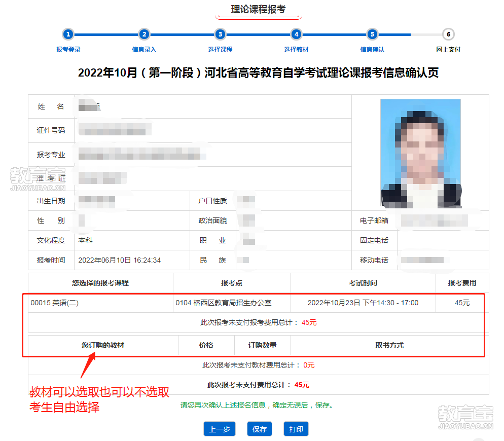
Task: Click the 出生日期 field label
Action: coord(51,201)
